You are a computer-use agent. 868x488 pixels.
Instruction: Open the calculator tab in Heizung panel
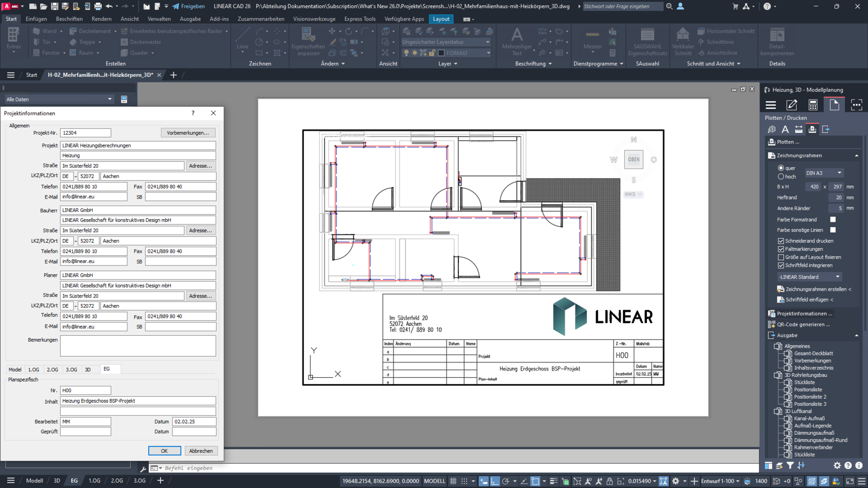pyautogui.click(x=813, y=105)
